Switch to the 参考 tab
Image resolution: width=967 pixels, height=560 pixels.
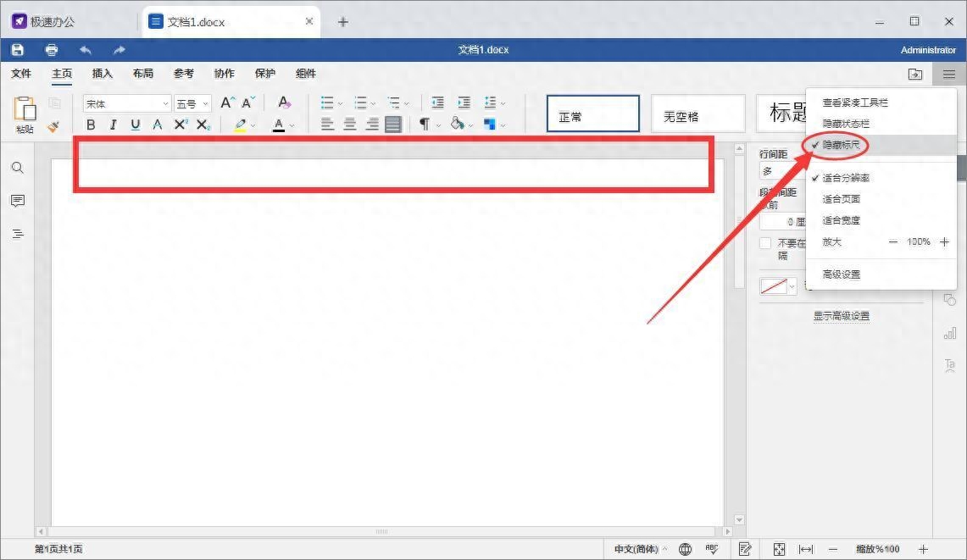(184, 74)
